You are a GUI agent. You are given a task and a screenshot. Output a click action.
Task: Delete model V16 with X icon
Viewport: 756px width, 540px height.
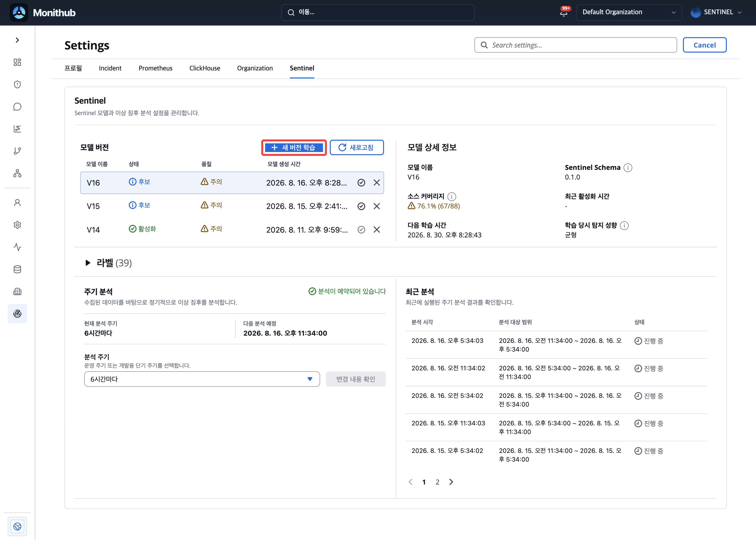click(377, 183)
